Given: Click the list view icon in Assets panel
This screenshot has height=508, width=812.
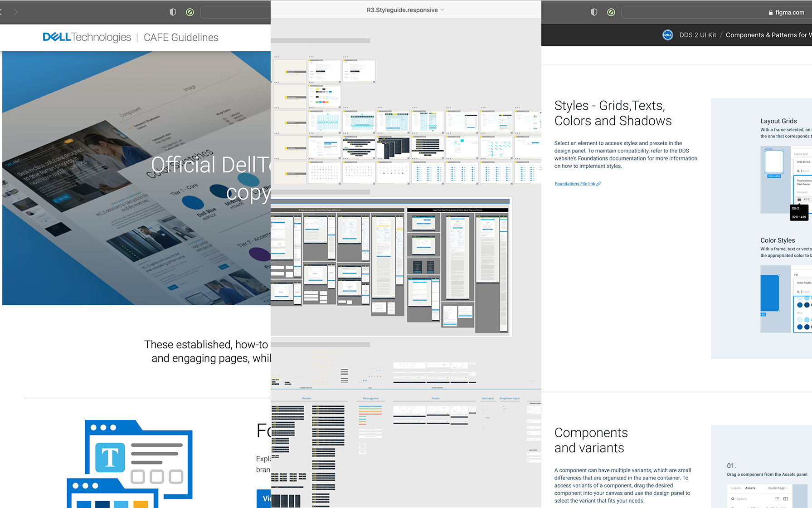Looking at the screenshot, I should pyautogui.click(x=777, y=499).
